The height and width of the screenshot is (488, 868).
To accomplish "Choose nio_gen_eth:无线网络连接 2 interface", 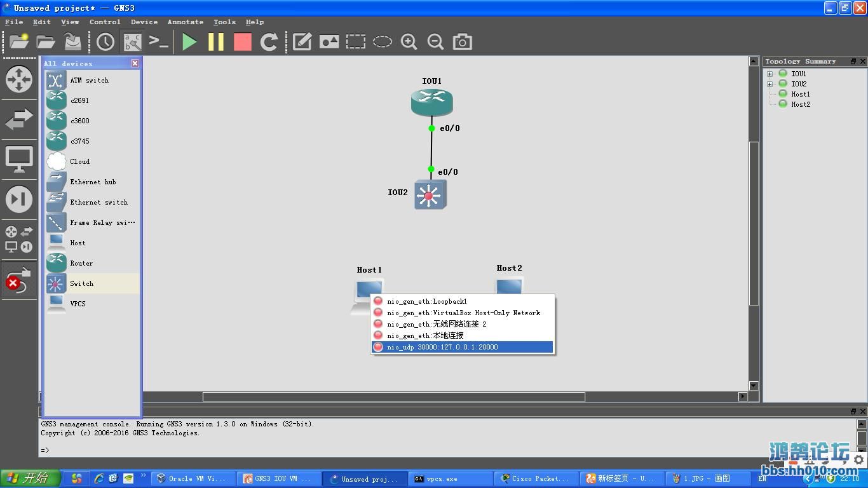I will tap(463, 324).
